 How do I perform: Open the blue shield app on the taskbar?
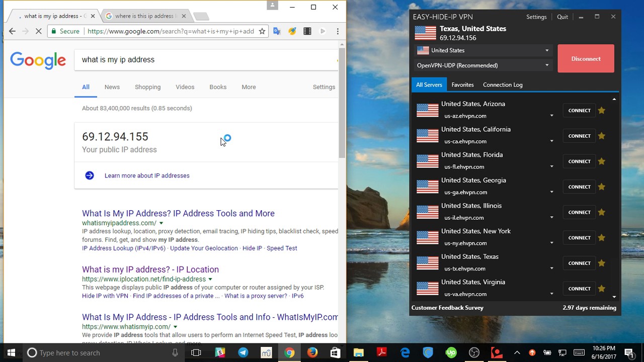point(428,352)
